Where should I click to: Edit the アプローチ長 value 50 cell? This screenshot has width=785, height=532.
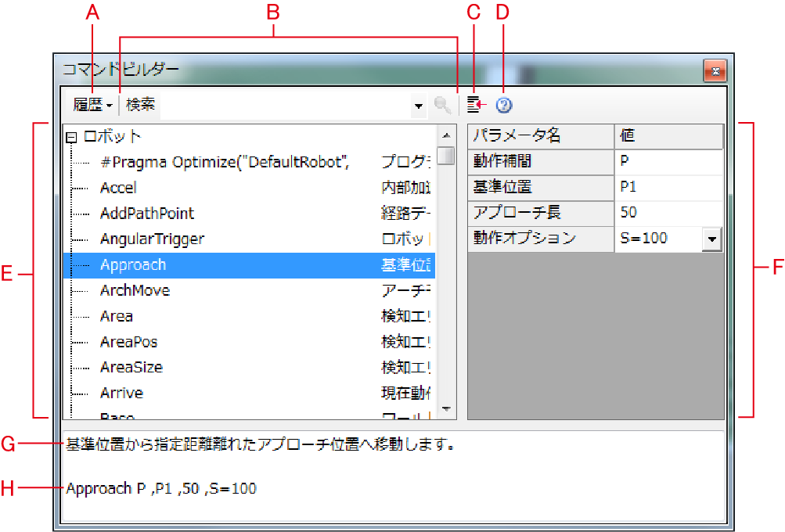(668, 214)
